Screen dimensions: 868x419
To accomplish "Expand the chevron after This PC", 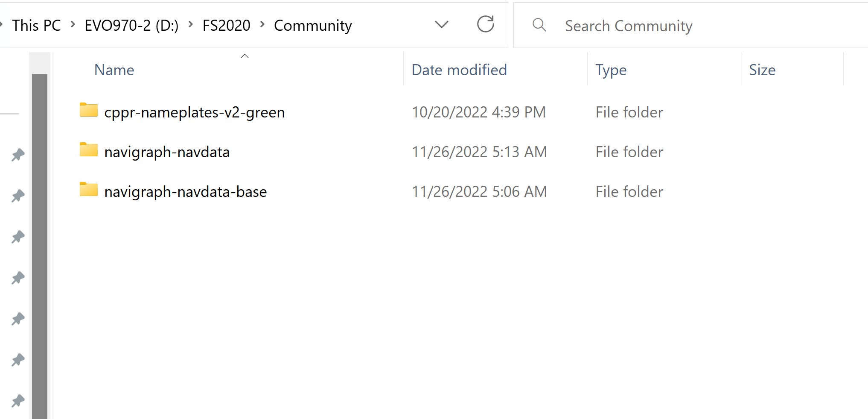I will click(73, 25).
